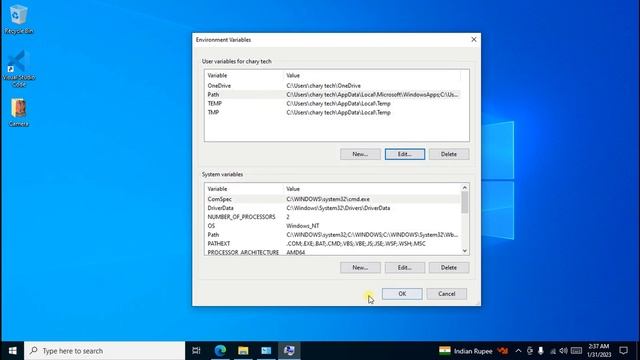Open the Mail app taskbar icon
Viewport: 640px width, 360px height.
click(266, 351)
